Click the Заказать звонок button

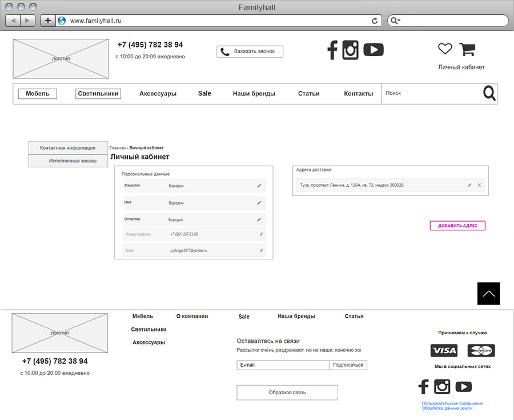(x=250, y=51)
